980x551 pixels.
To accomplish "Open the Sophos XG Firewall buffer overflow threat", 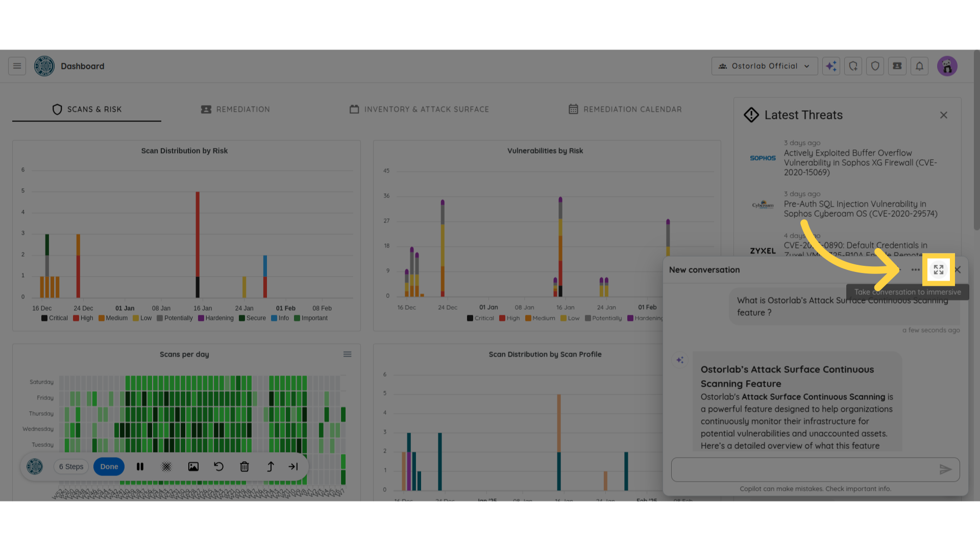I will 861,163.
